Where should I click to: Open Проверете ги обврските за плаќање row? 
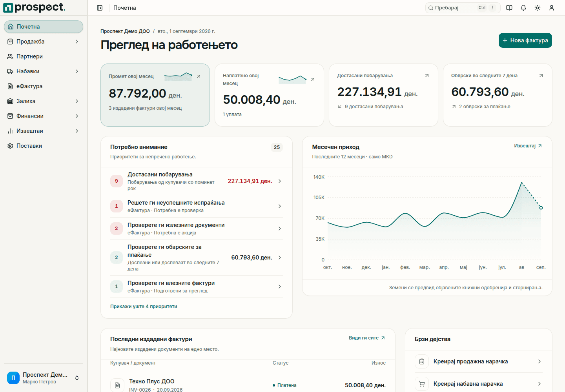[197, 258]
